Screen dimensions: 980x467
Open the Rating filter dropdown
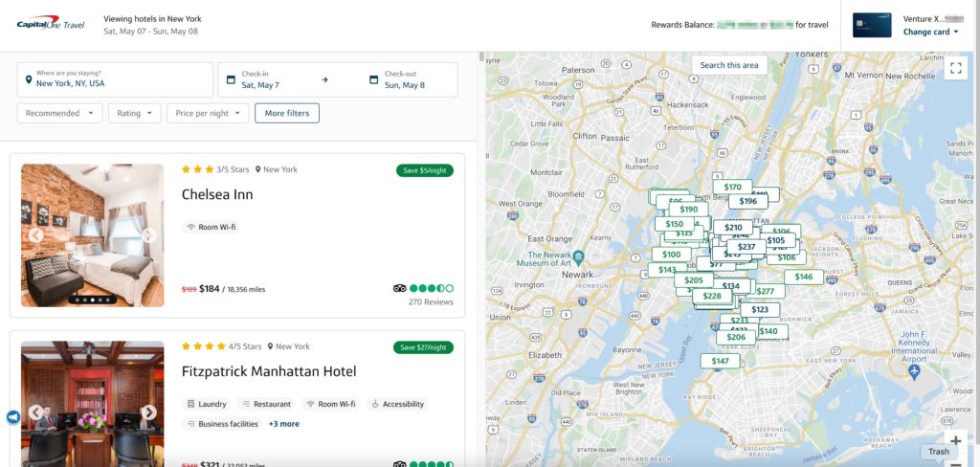pyautogui.click(x=134, y=113)
